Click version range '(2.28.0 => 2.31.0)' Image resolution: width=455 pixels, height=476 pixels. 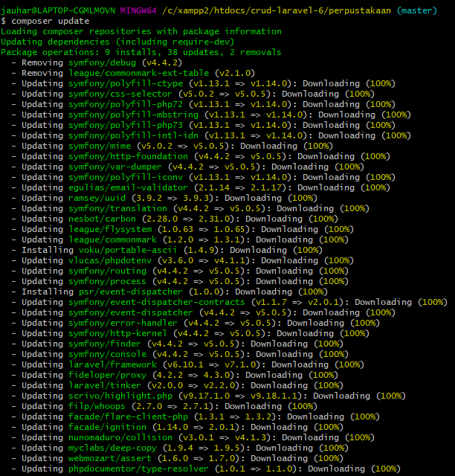click(190, 219)
